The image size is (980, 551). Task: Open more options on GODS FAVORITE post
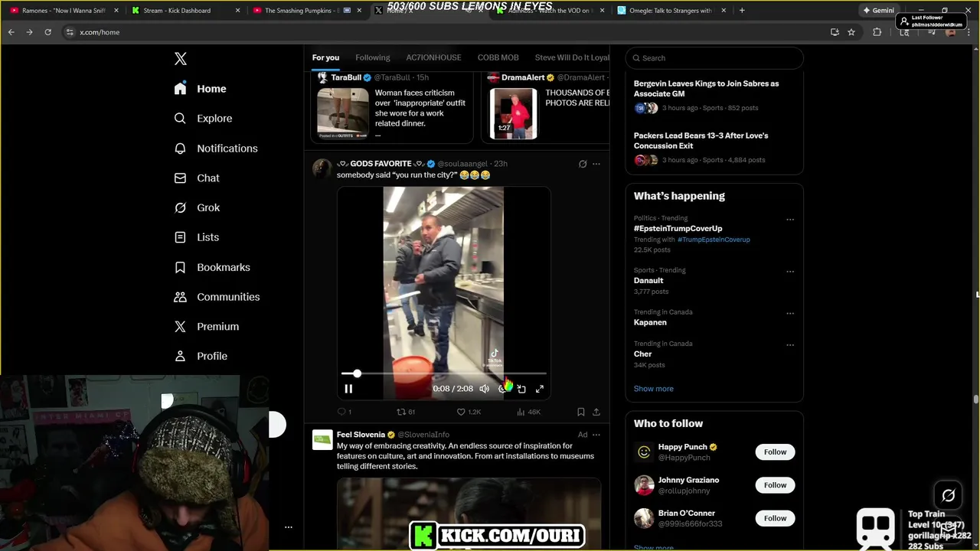tap(596, 164)
